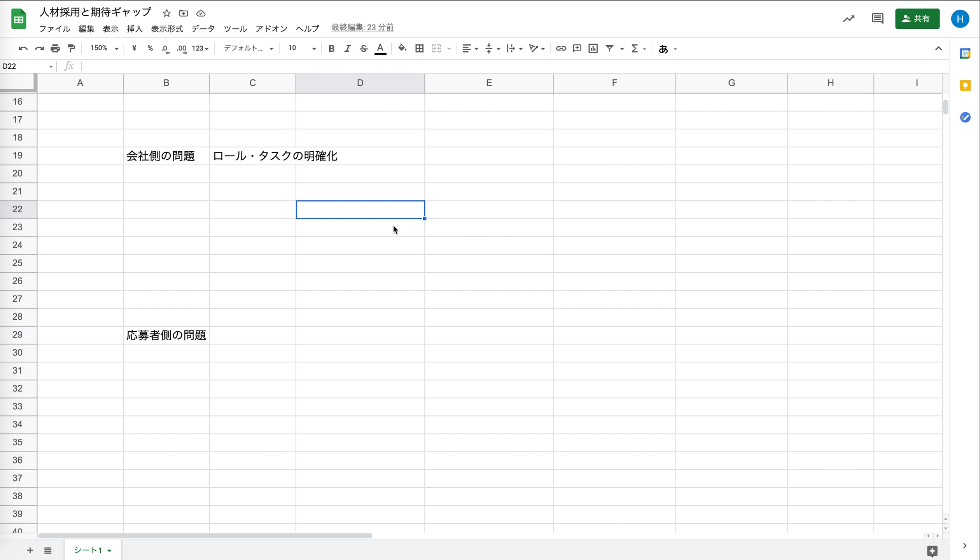Toggle italic formatting
Screen dimensions: 980x560
tap(347, 48)
